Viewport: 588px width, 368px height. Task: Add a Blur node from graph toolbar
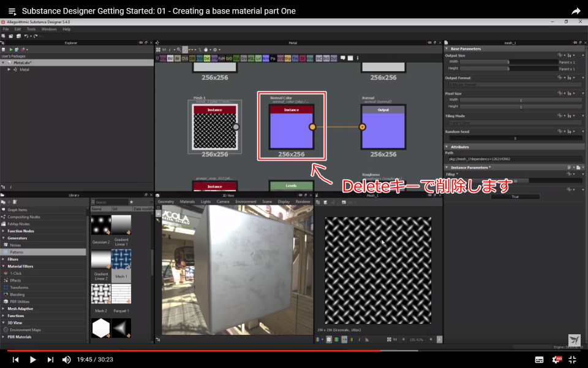pos(178,58)
